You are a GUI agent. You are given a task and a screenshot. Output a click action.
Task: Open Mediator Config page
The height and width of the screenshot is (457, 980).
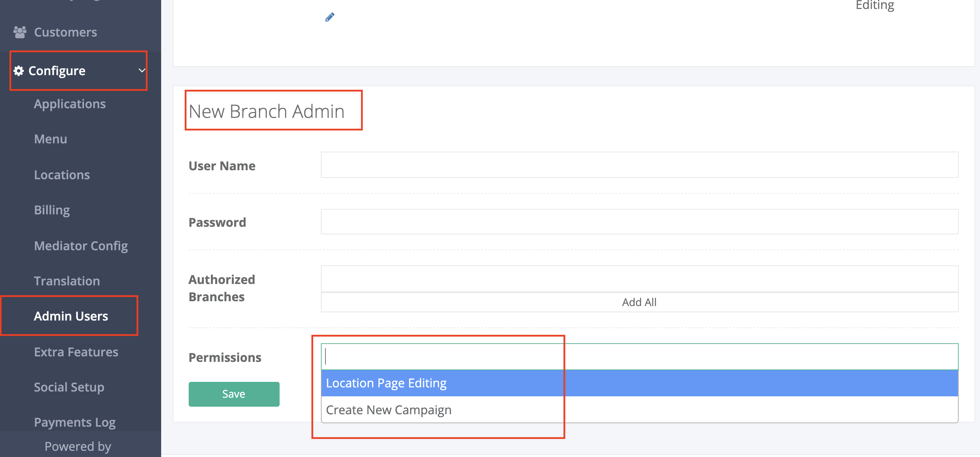[x=81, y=246]
